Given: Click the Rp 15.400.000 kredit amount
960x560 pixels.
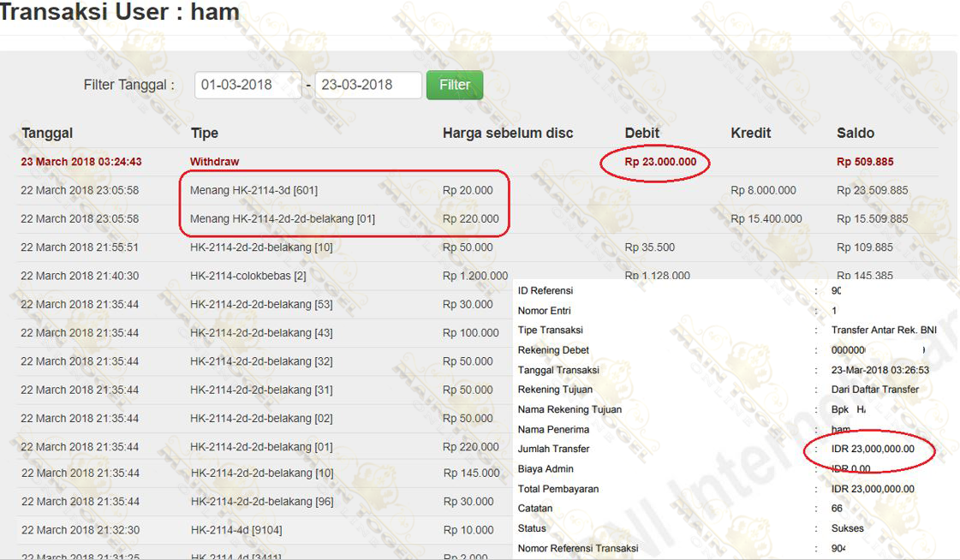Looking at the screenshot, I should point(766,218).
